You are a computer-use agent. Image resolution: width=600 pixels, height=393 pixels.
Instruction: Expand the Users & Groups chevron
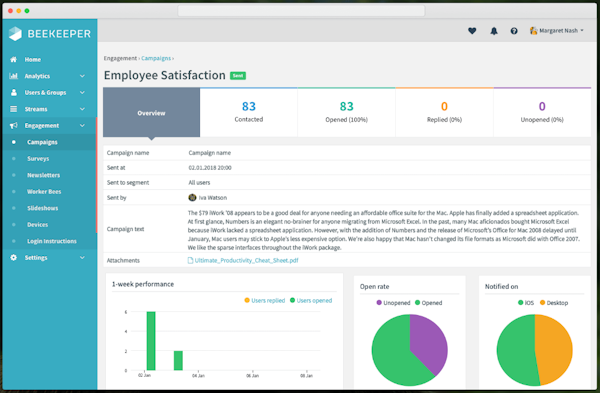pyautogui.click(x=82, y=93)
